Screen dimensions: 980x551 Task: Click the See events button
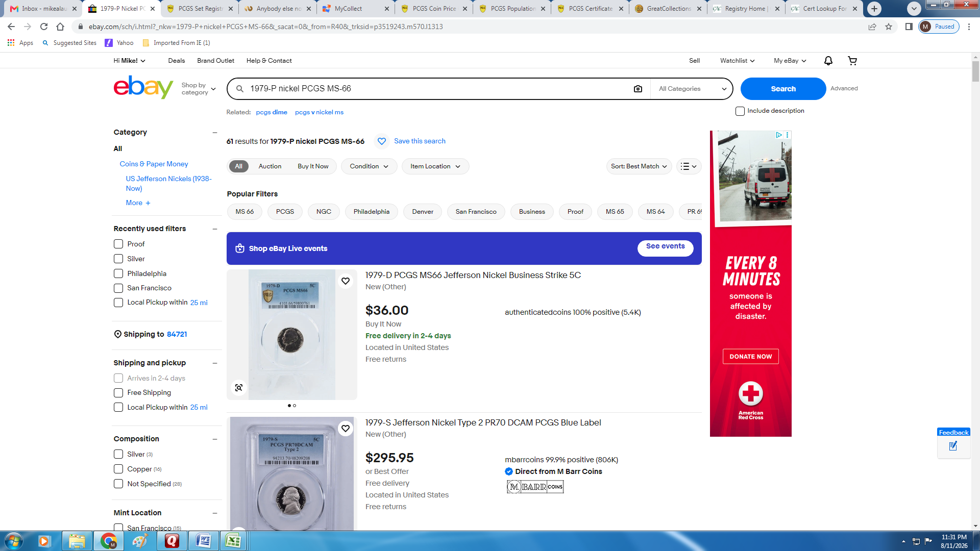click(665, 248)
